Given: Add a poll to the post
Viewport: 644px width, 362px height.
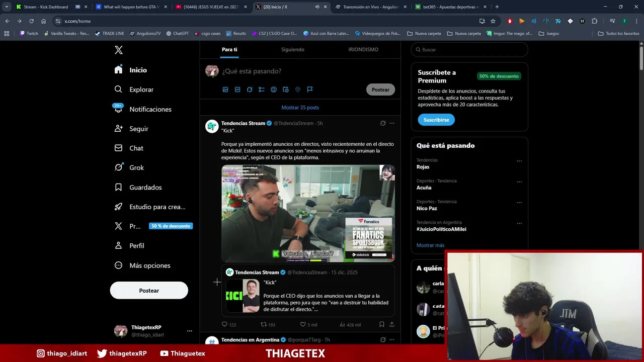Looking at the screenshot, I should pyautogui.click(x=262, y=89).
